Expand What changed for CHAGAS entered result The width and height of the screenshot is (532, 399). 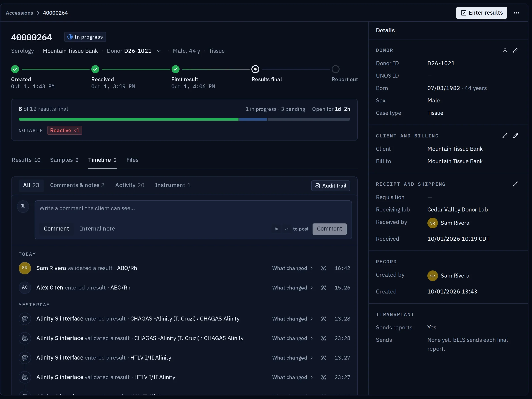point(292,319)
